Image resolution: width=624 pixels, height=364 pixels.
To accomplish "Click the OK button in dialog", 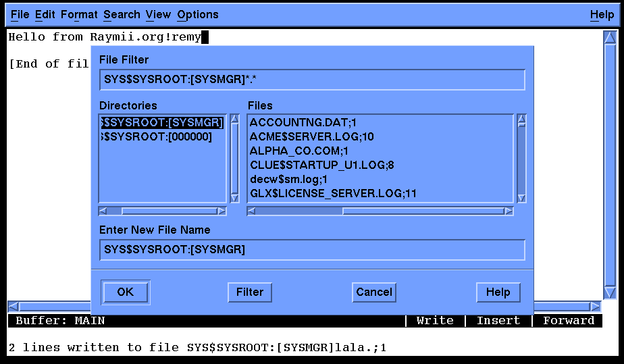I will tap(126, 292).
